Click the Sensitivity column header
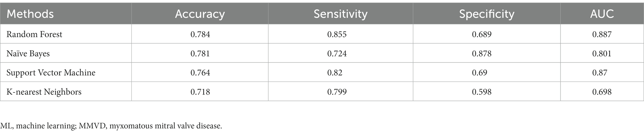The width and height of the screenshot is (644, 134). coord(341,14)
